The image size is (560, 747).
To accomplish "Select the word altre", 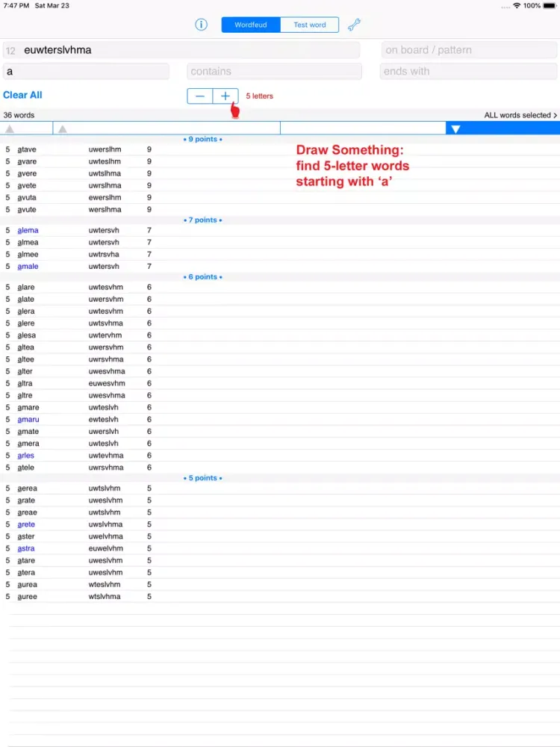I will (25, 395).
